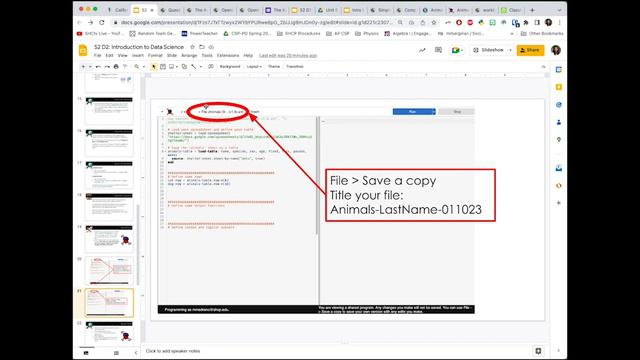Click the browser reload button

102,22
